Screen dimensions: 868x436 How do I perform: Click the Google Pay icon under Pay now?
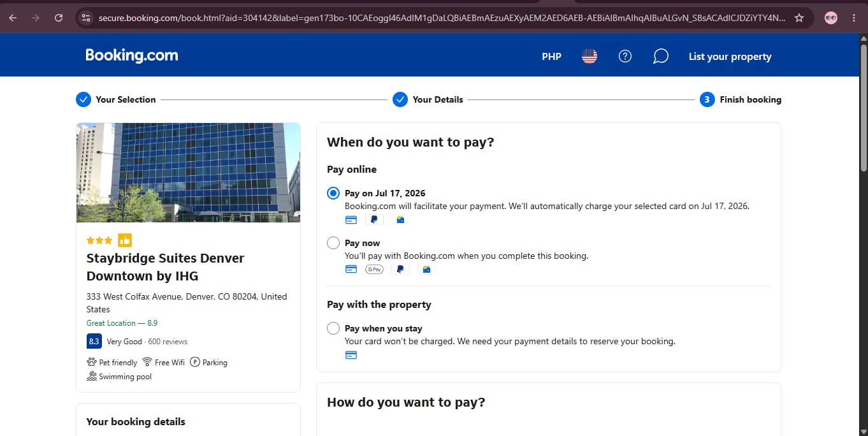pyautogui.click(x=374, y=270)
